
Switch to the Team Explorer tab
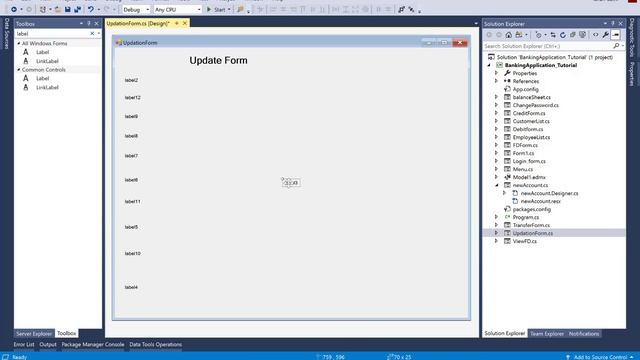point(547,334)
